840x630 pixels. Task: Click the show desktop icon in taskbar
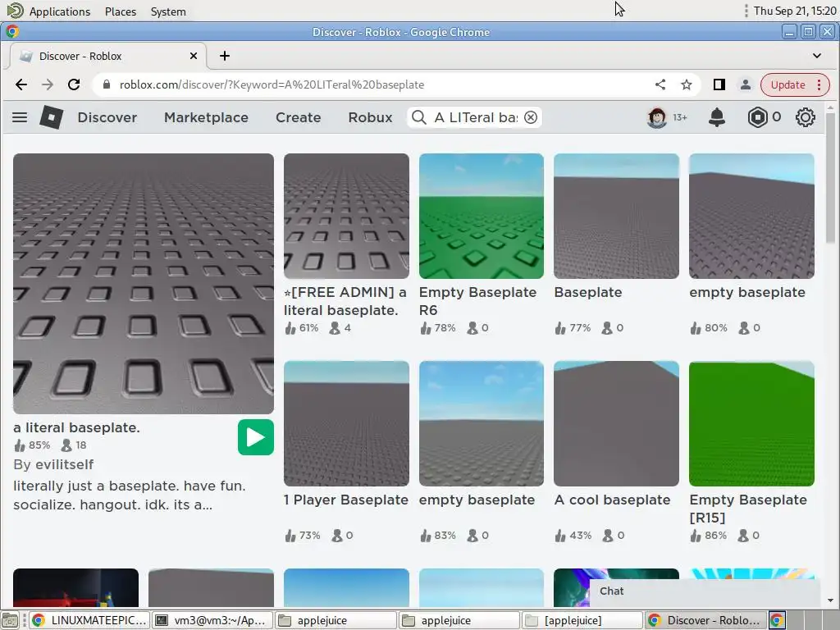pos(10,620)
